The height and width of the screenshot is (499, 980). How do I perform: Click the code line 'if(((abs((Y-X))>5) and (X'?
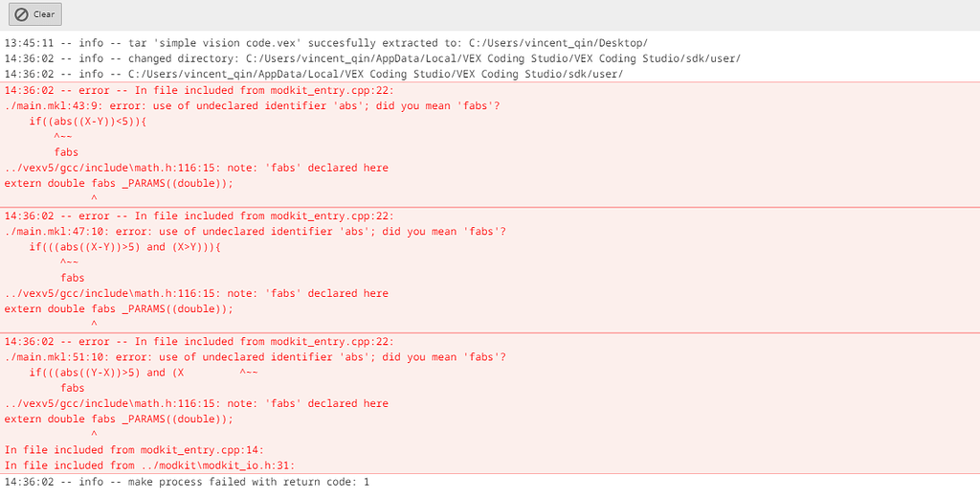[106, 373]
